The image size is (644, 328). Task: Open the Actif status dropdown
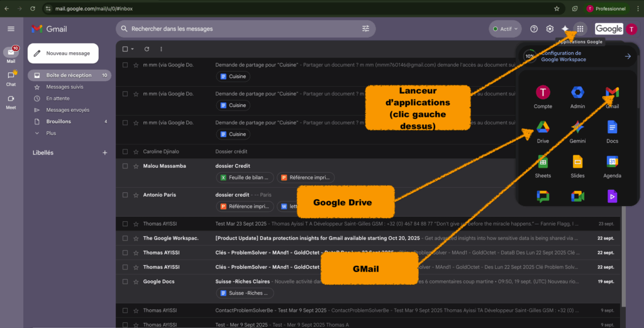click(505, 29)
